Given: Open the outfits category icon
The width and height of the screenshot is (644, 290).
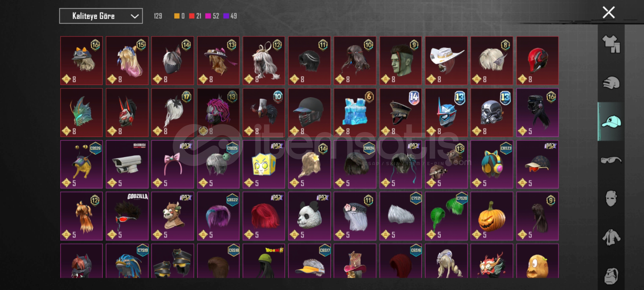Looking at the screenshot, I should (611, 44).
